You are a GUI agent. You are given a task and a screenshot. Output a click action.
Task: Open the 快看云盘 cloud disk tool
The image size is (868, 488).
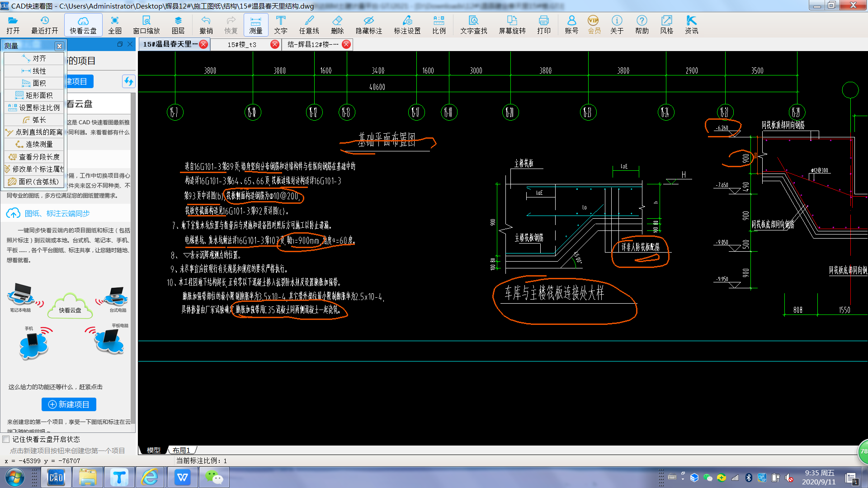pyautogui.click(x=83, y=25)
